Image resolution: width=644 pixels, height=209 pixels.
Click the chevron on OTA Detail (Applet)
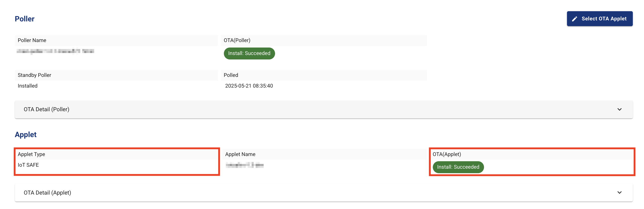point(619,193)
